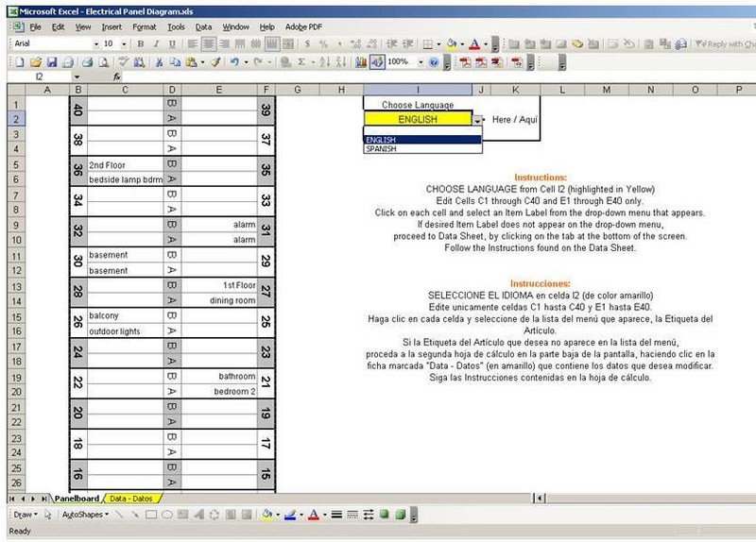Go to last sheet navigation arrow
This screenshot has width=756, height=542.
pyautogui.click(x=43, y=499)
